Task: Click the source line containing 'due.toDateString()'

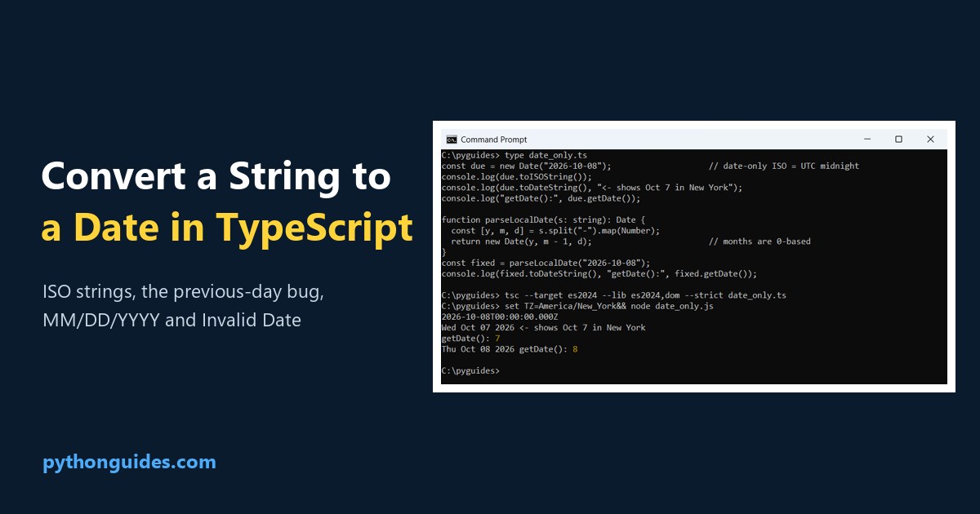Action: point(592,188)
